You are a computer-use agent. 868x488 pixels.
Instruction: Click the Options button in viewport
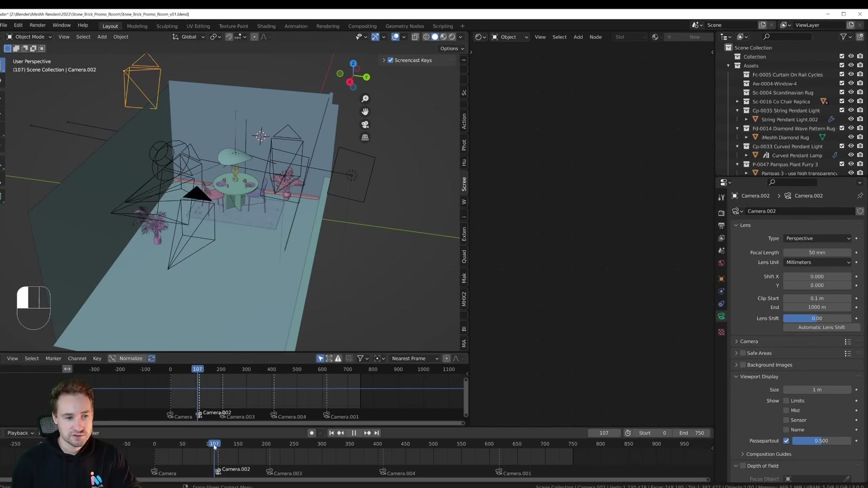click(453, 48)
